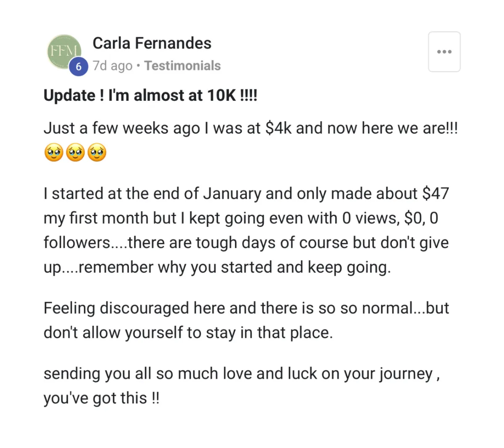The image size is (504, 448).
Task: Open the Testimonials category link
Action: [182, 66]
